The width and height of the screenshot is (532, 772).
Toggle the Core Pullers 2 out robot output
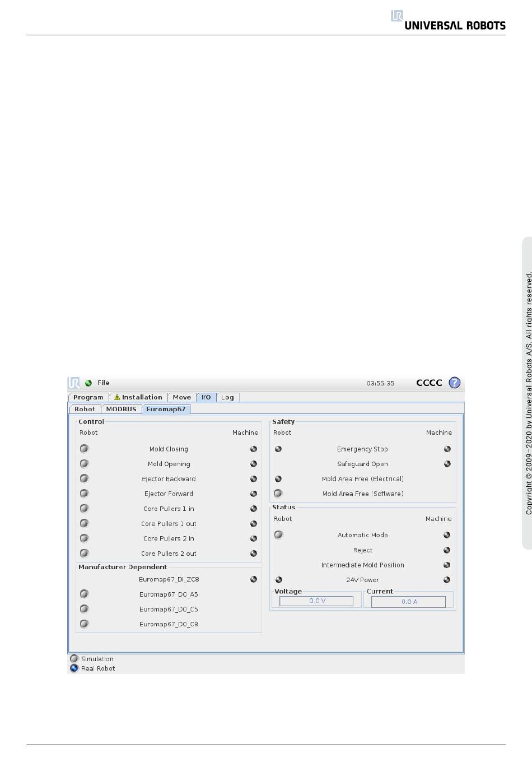click(x=85, y=554)
